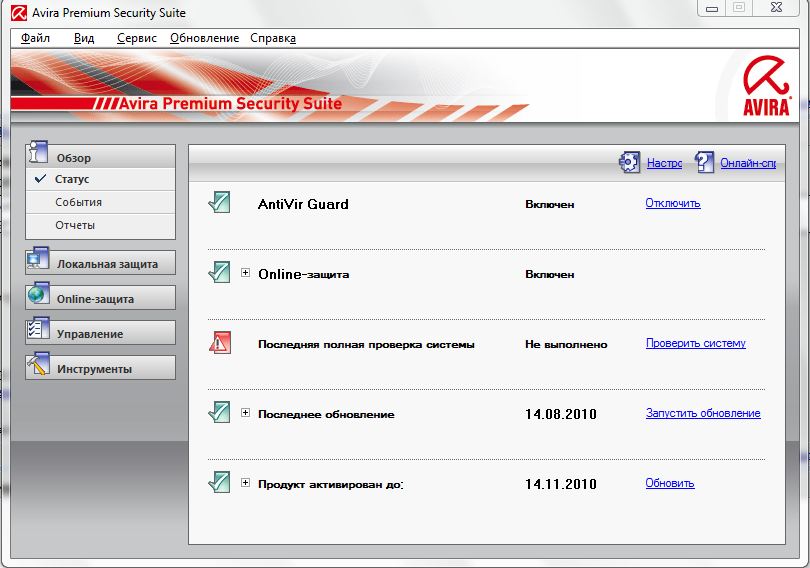Click the Avira Premium Security Suite window title
Image resolution: width=810 pixels, height=568 pixels.
pyautogui.click(x=109, y=13)
